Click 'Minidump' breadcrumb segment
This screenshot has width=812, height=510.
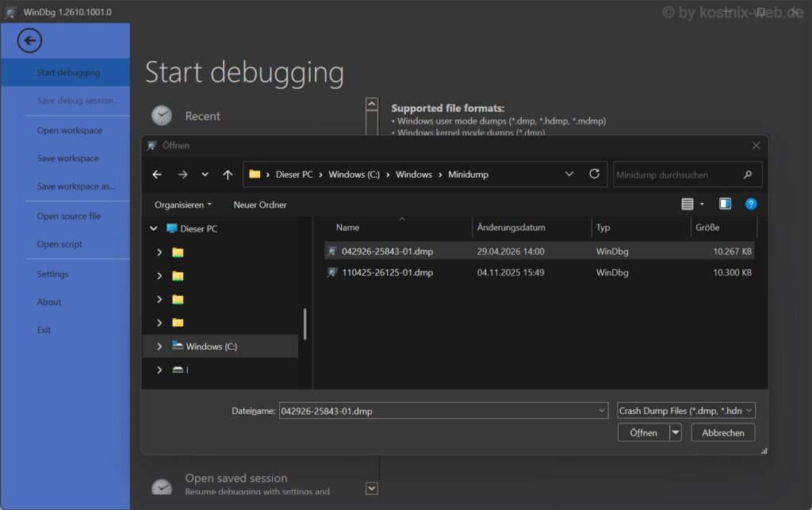pos(468,174)
